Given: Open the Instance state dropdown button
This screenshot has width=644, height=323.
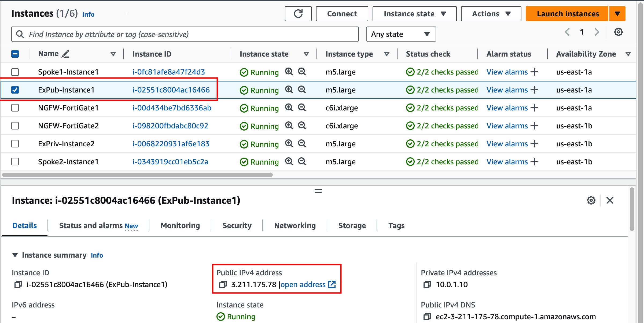Looking at the screenshot, I should tap(414, 14).
